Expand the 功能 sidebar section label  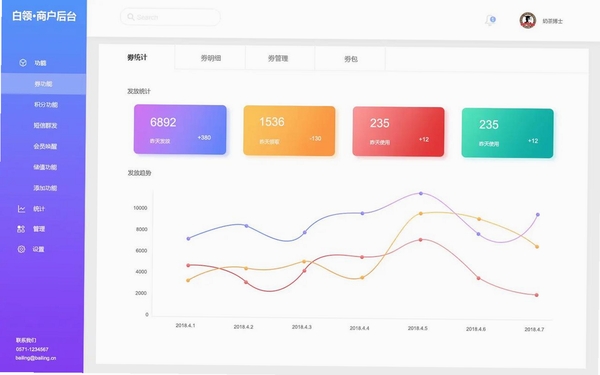(40, 63)
